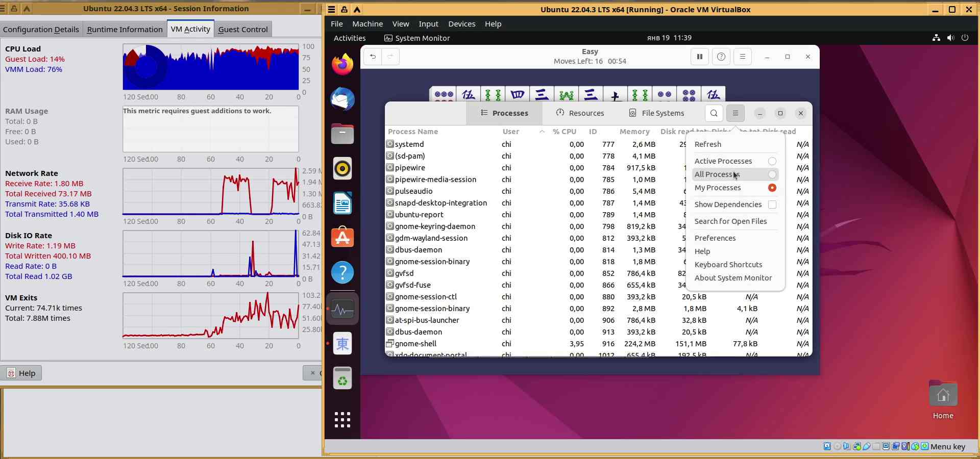Screen dimensions: 980x459
Task: Close the System Monitor hamburger menu button
Action: pos(736,113)
